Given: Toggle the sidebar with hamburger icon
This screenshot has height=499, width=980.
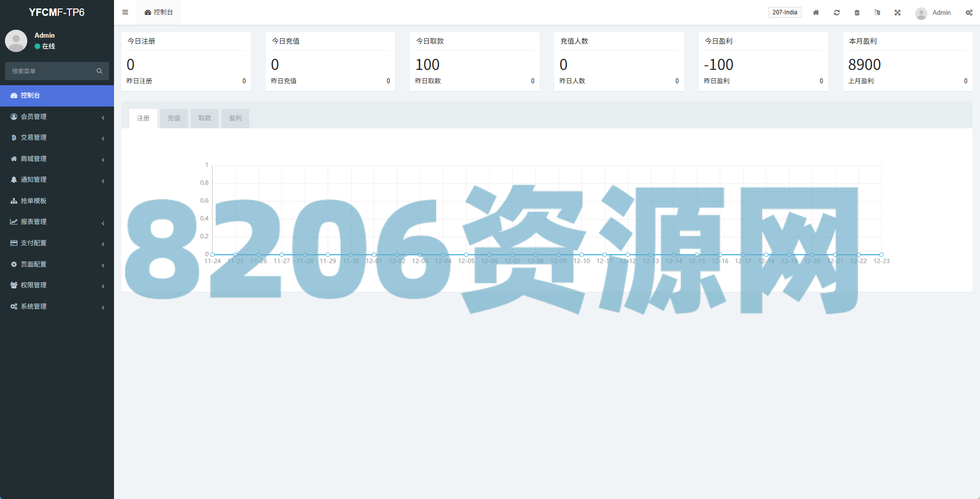Looking at the screenshot, I should pyautogui.click(x=125, y=12).
